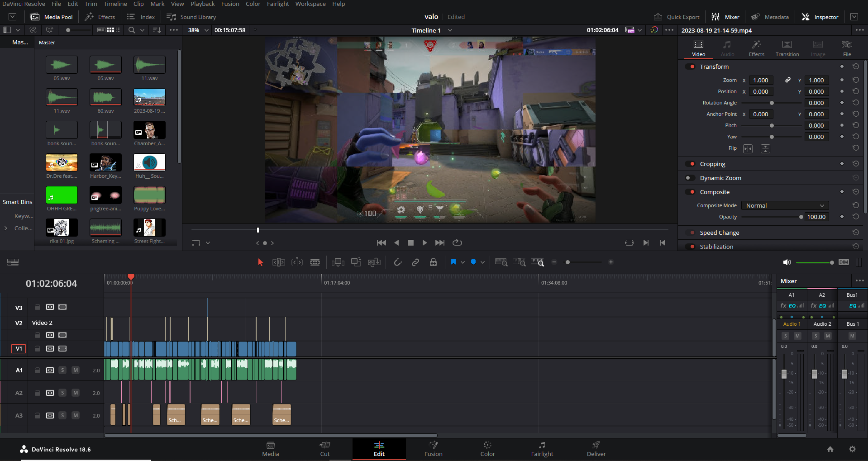
Task: Add a blue flag to the clip
Action: [x=453, y=262]
